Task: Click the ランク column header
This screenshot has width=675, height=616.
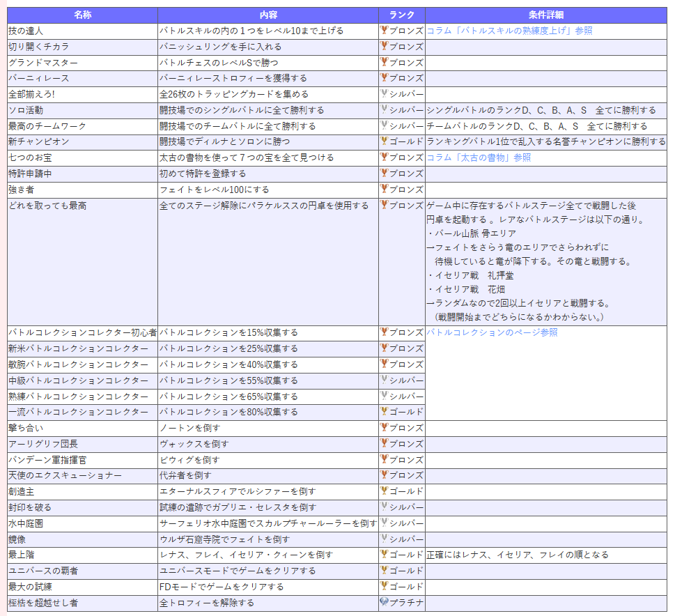Action: click(x=402, y=15)
